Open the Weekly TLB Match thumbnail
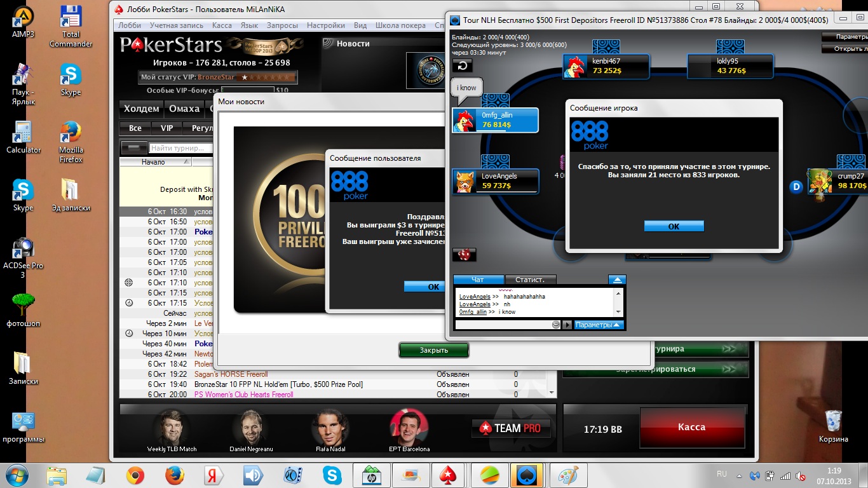868x488 pixels. pyautogui.click(x=172, y=430)
